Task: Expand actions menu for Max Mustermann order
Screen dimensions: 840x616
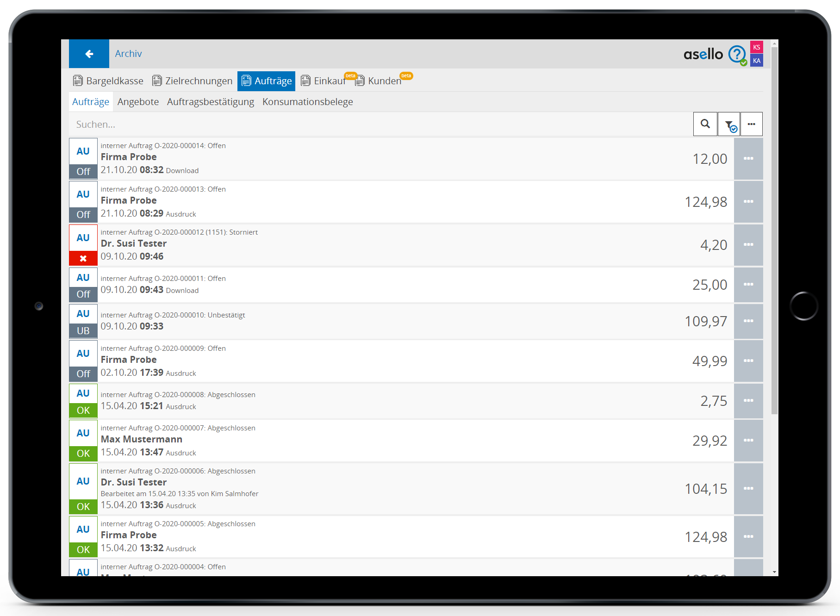Action: (x=748, y=441)
